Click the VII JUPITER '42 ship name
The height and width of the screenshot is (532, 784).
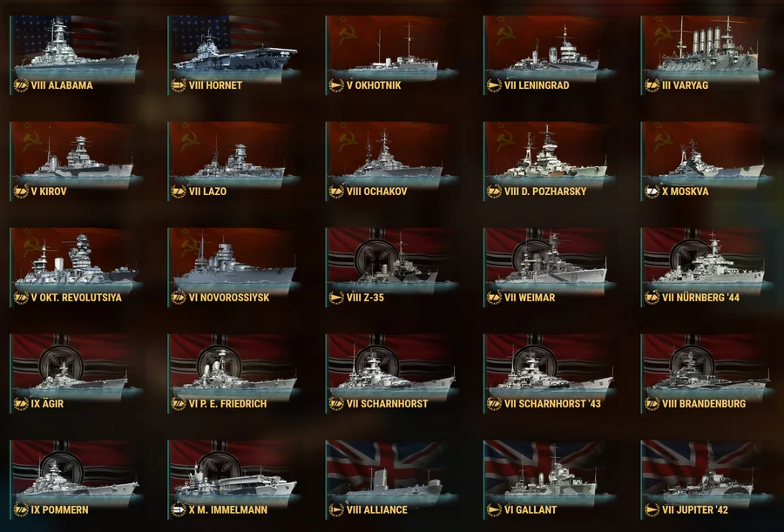(695, 510)
